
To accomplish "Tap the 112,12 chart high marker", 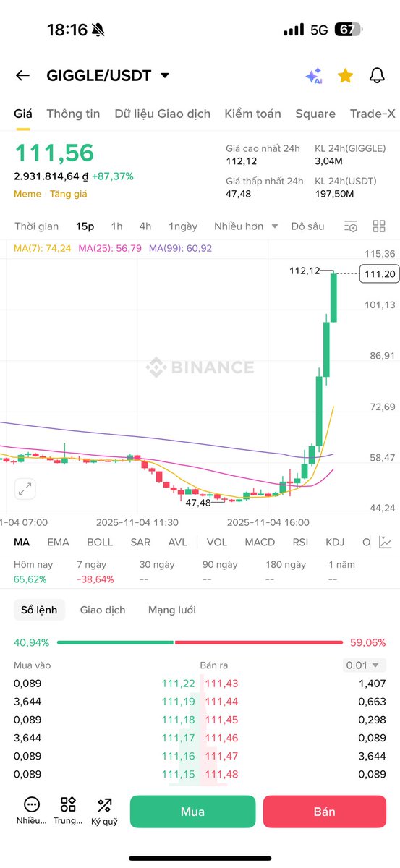I will 304,271.
